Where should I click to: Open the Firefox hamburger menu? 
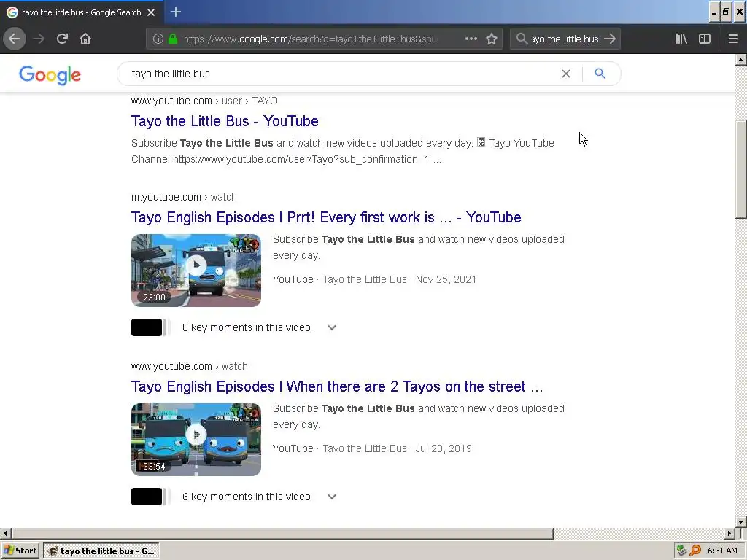[733, 39]
